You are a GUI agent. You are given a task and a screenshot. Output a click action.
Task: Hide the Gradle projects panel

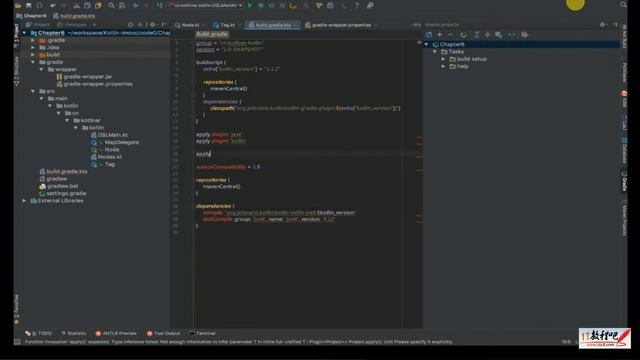615,25
